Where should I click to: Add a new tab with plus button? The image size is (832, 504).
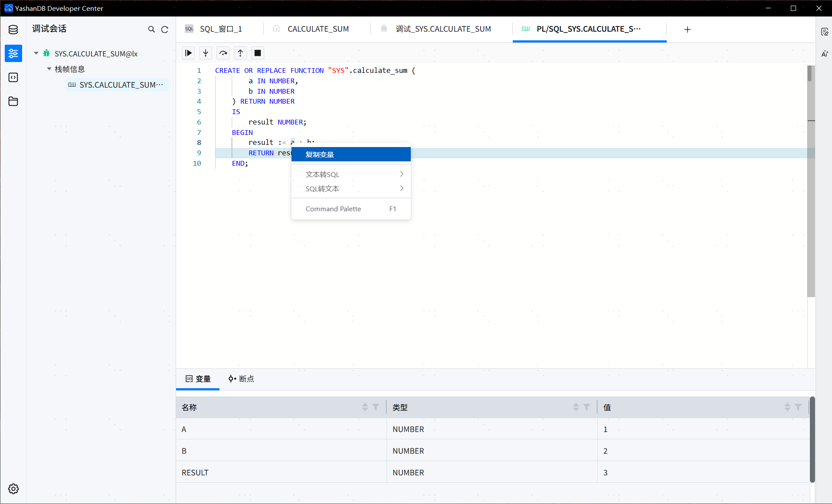688,29
